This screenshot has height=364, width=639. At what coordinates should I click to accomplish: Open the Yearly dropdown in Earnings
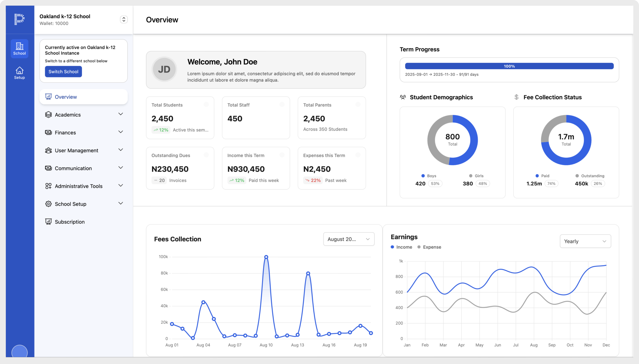(585, 241)
